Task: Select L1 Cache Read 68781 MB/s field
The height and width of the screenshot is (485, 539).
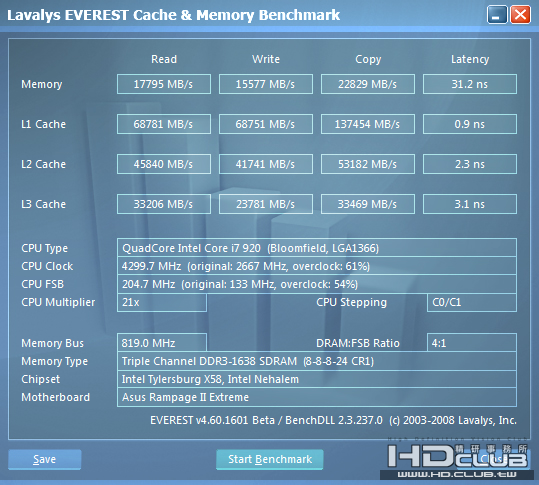Action: [x=164, y=124]
